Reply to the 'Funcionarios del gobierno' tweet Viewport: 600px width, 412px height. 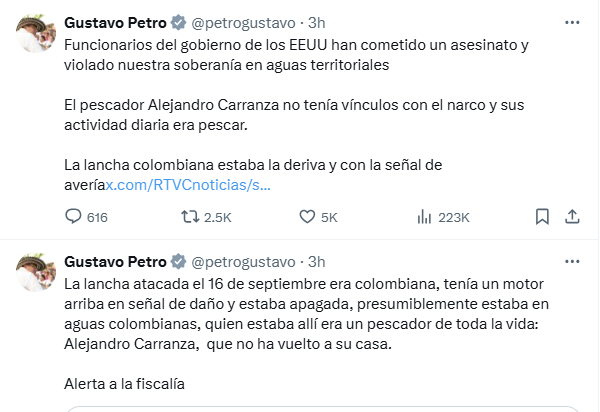(73, 216)
